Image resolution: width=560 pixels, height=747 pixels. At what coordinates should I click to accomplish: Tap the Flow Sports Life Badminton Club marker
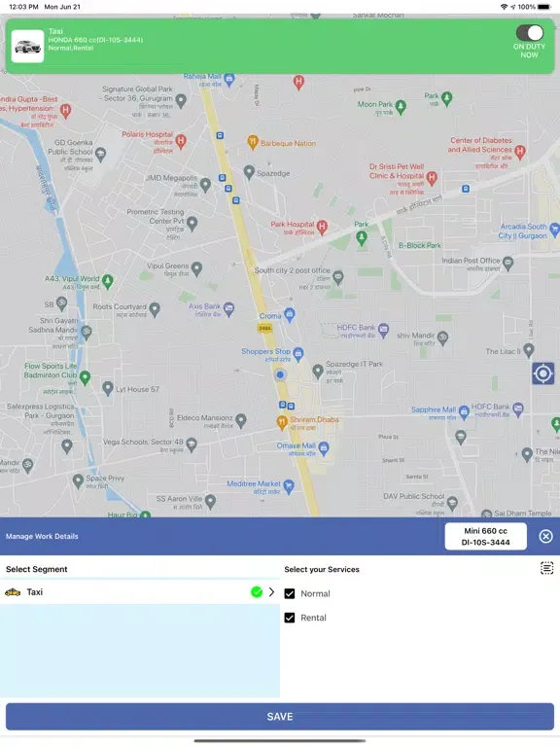pyautogui.click(x=86, y=377)
